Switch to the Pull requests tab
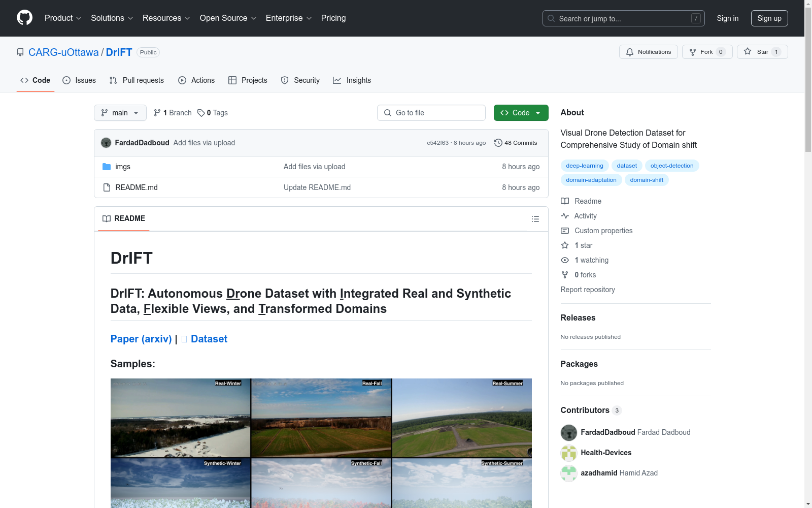Screen dimensions: 812x508 click(x=137, y=80)
